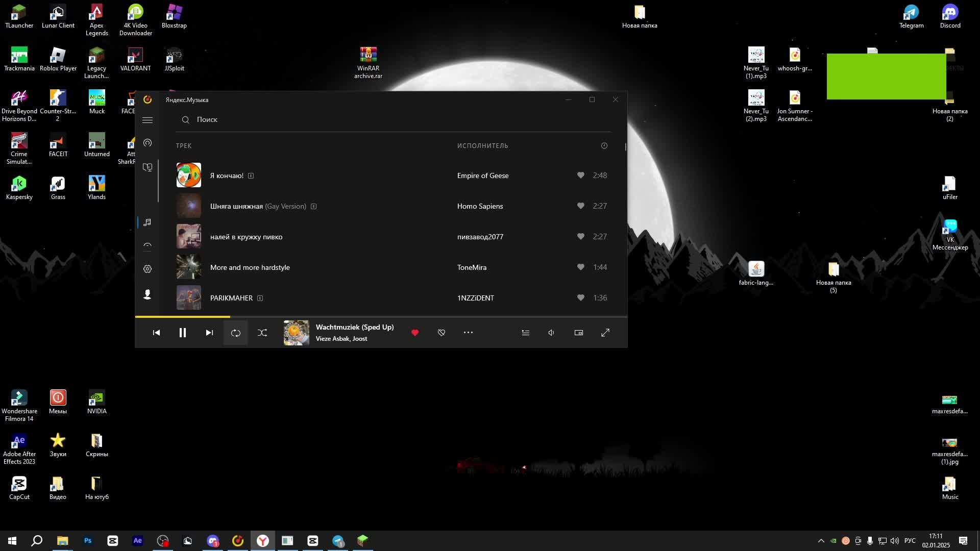The width and height of the screenshot is (980, 551).
Task: Unlike the Wachtmuziek track with red heart
Action: (x=415, y=333)
